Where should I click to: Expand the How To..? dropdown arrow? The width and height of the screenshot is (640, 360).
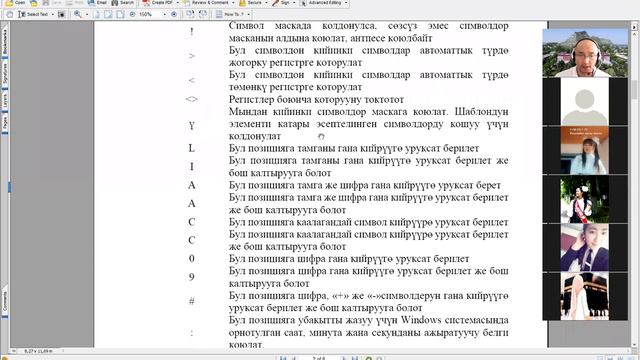click(248, 14)
